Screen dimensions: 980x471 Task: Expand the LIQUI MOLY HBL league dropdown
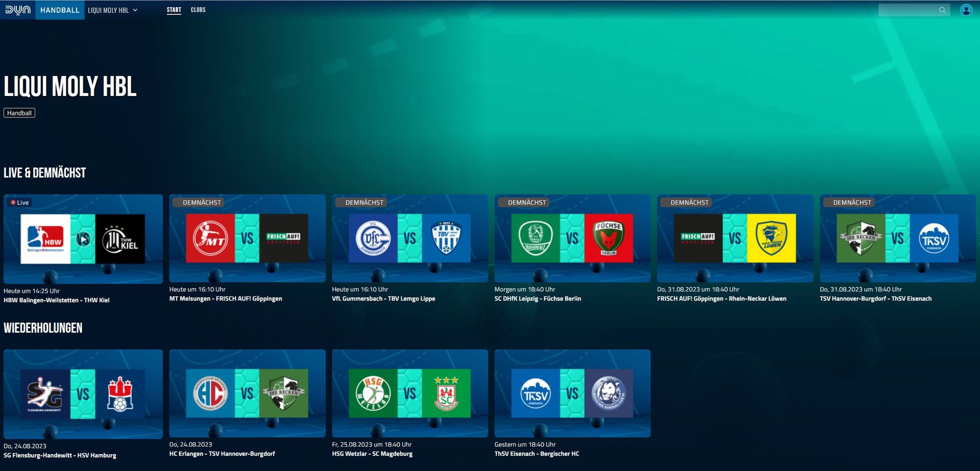113,10
